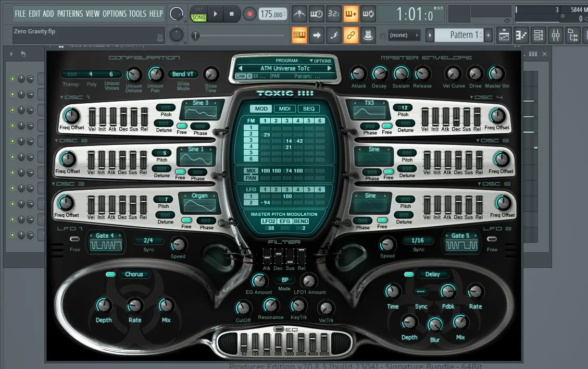Toggle typing keyboard to piano icon
The image size is (588, 369).
click(299, 35)
